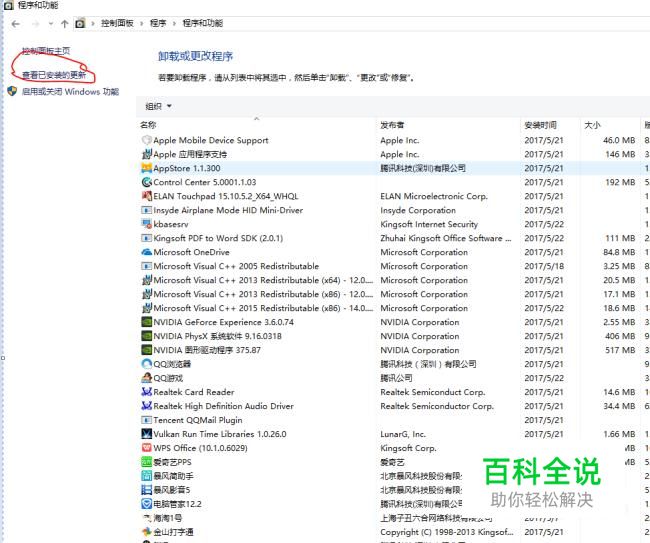The height and width of the screenshot is (543, 650).
Task: Expand the chevron after 程序 in address bar
Action: [x=174, y=24]
